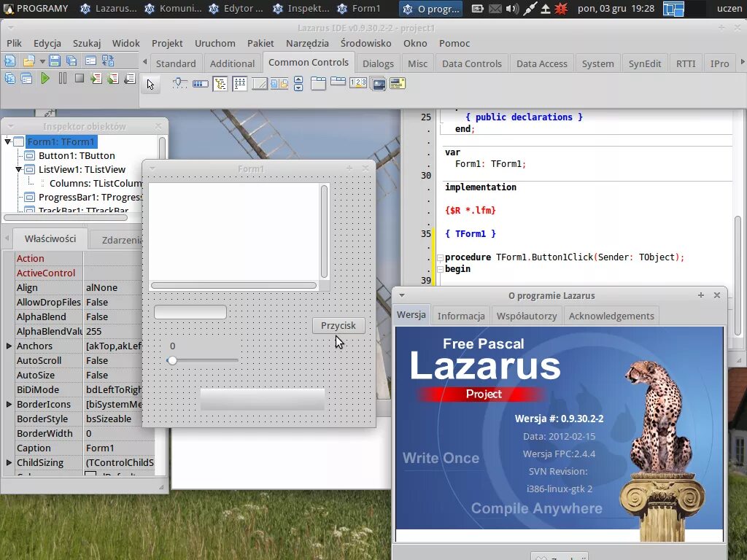Pick the THeaderControl 123 component icon
The width and height of the screenshot is (747, 560).
357,82
